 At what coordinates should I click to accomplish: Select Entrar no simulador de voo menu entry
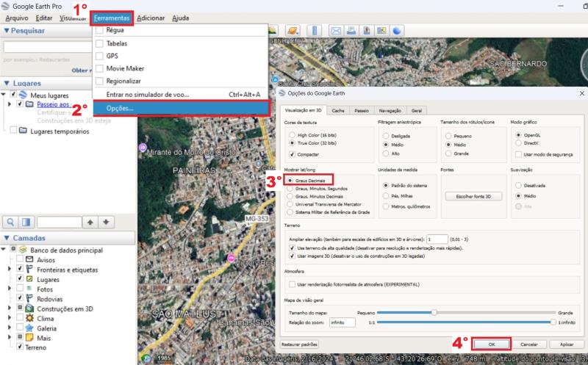point(181,95)
